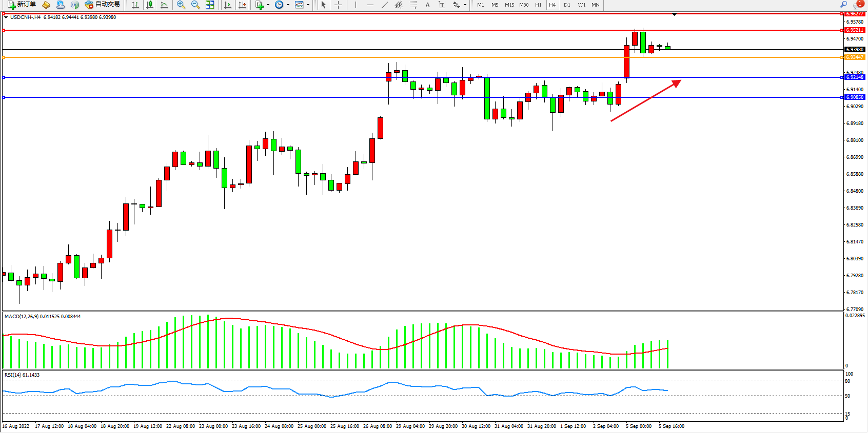The image size is (868, 433).
Task: Select the trendline drawing tool
Action: [384, 5]
